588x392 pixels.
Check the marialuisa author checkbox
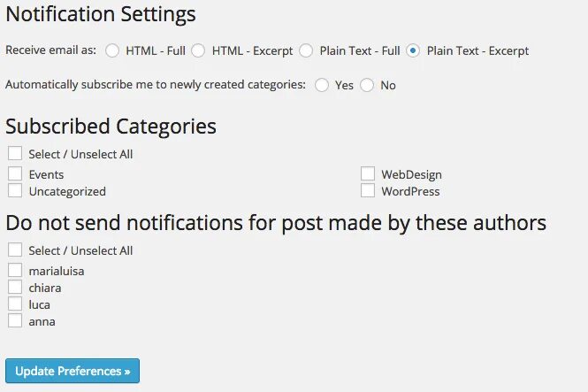[15, 270]
